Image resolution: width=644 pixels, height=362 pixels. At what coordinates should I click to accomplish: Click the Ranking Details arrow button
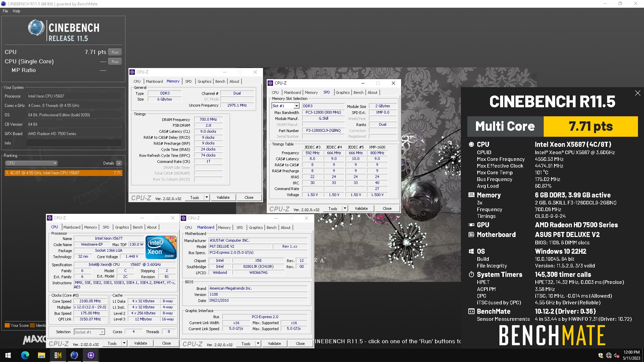click(119, 163)
